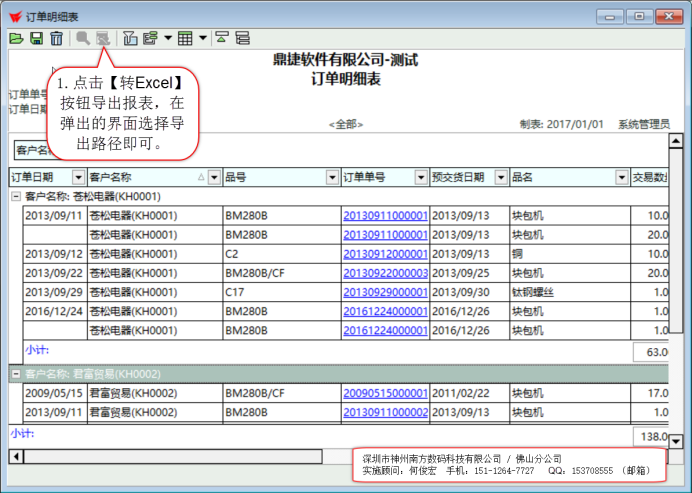Screen dimensions: 692x493
Task: Maximize the 订单明细表 window
Action: click(x=639, y=17)
